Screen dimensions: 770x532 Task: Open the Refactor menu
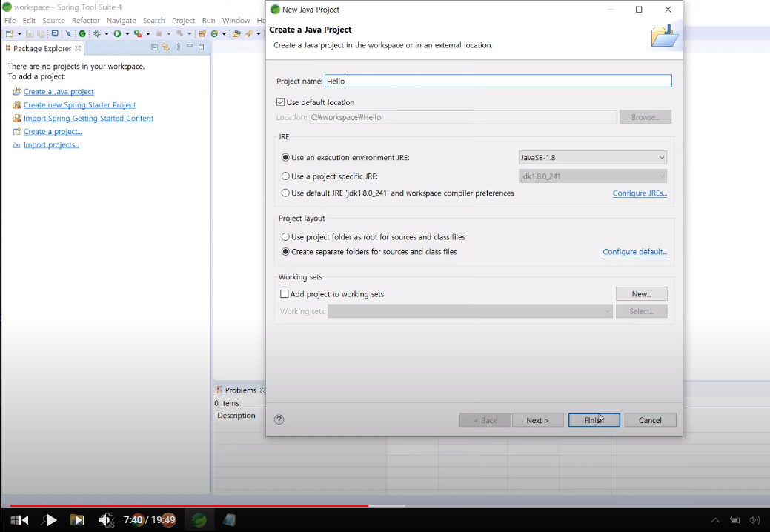click(85, 21)
